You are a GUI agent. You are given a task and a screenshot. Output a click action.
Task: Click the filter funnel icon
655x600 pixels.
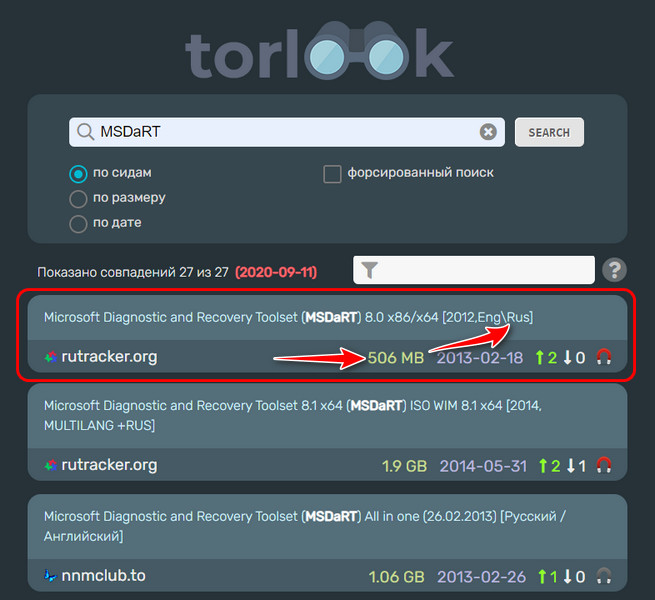coord(369,270)
